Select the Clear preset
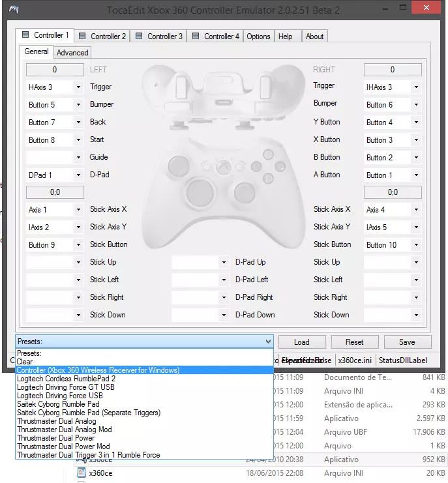This screenshot has height=483, width=448. [x=144, y=362]
